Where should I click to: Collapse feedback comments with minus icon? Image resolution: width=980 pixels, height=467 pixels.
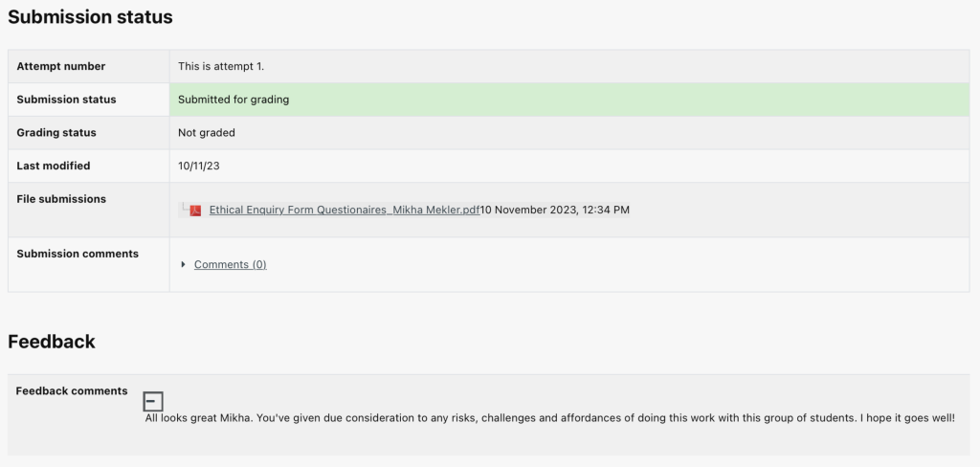[153, 402]
